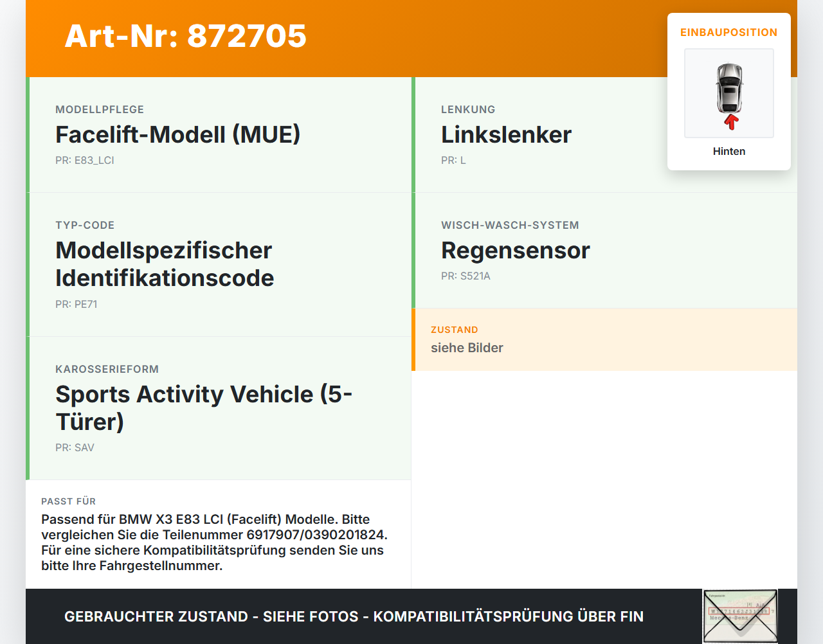Screen dimensions: 823x644
Task: Click the Facelift-Modell (MUE) value
Action: pyautogui.click(x=178, y=134)
